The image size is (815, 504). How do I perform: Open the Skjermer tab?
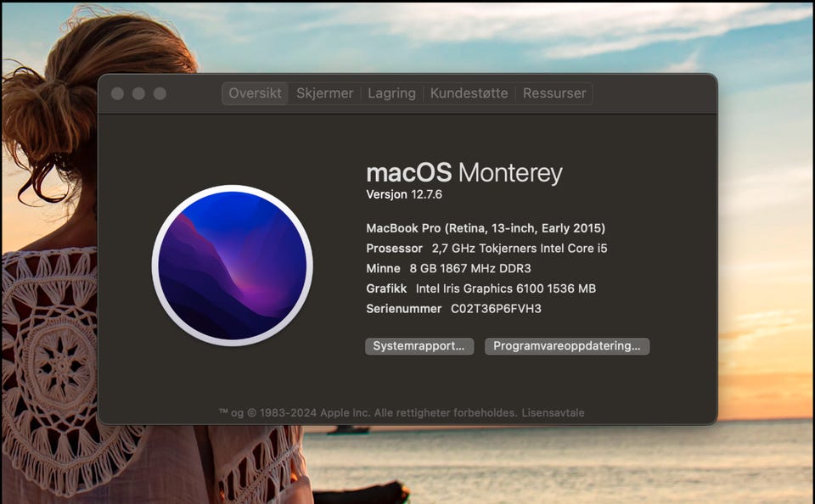324,93
